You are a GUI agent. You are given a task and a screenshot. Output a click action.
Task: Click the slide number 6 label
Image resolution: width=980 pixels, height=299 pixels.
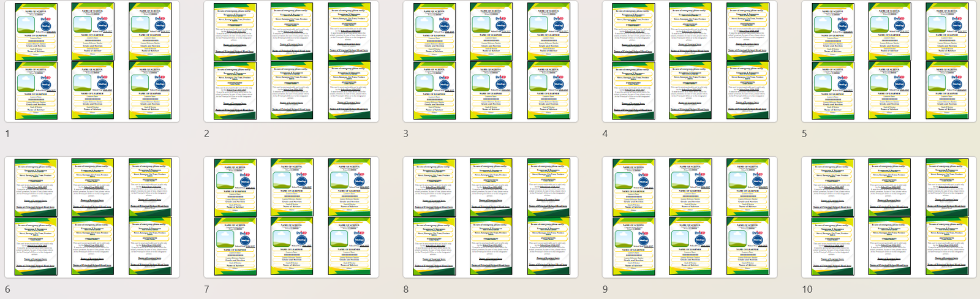point(7,289)
